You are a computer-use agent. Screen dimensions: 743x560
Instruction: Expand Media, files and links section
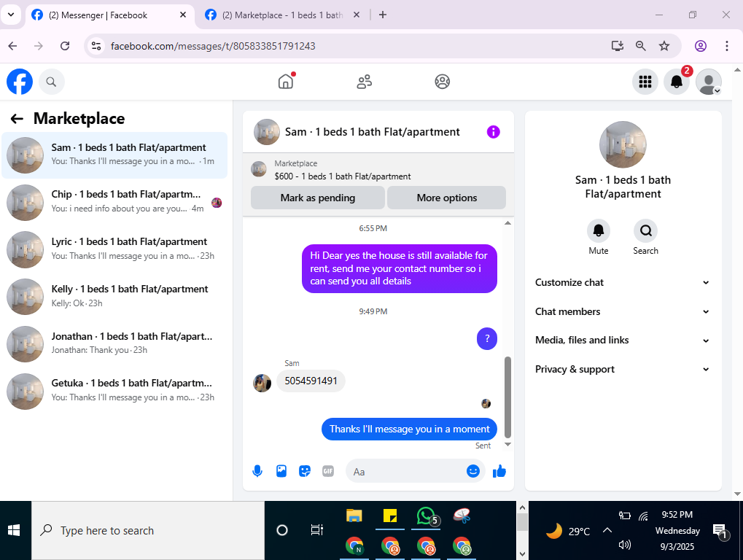coord(622,341)
